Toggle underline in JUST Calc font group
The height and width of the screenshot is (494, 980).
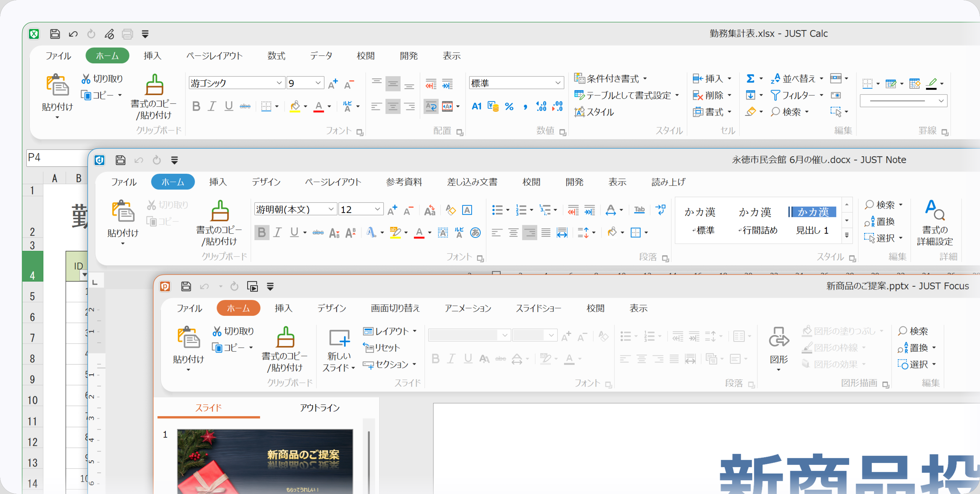tap(229, 107)
